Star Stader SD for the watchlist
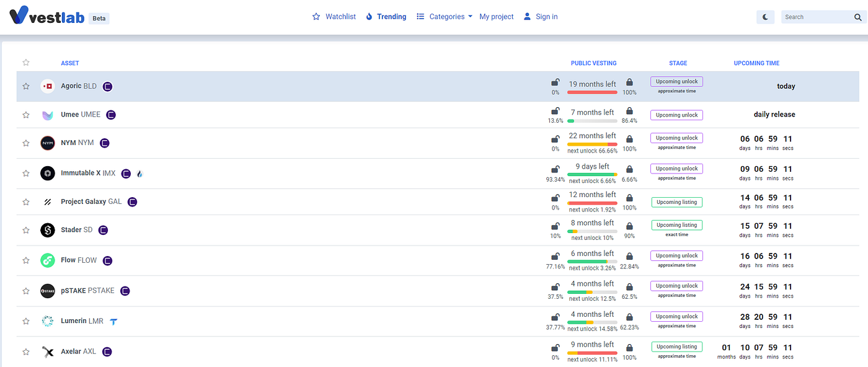The width and height of the screenshot is (868, 367). pyautogui.click(x=26, y=230)
